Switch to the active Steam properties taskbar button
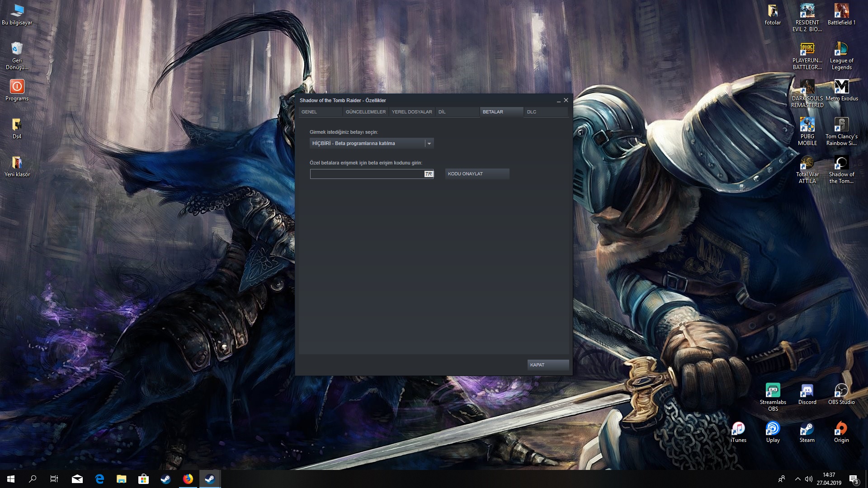868x488 pixels. (x=210, y=479)
